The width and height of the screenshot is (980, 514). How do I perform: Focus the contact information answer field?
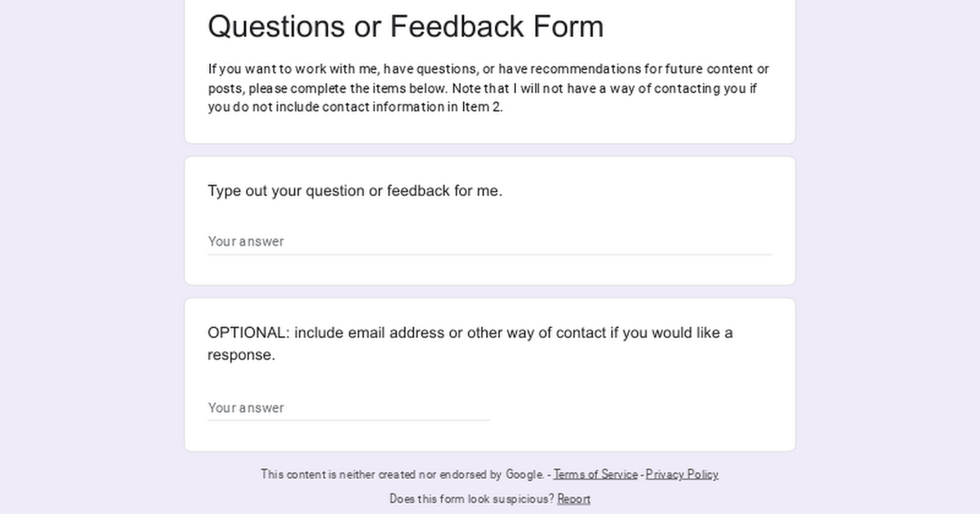[x=349, y=408]
